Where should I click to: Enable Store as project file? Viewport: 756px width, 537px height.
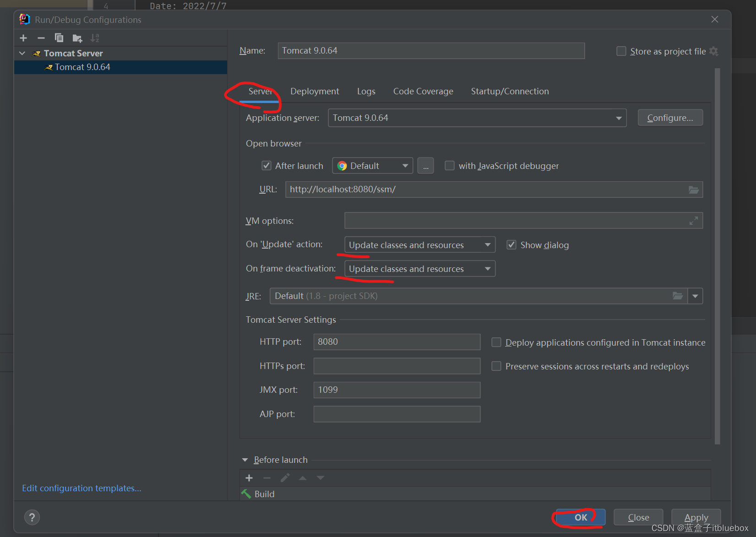tap(621, 51)
